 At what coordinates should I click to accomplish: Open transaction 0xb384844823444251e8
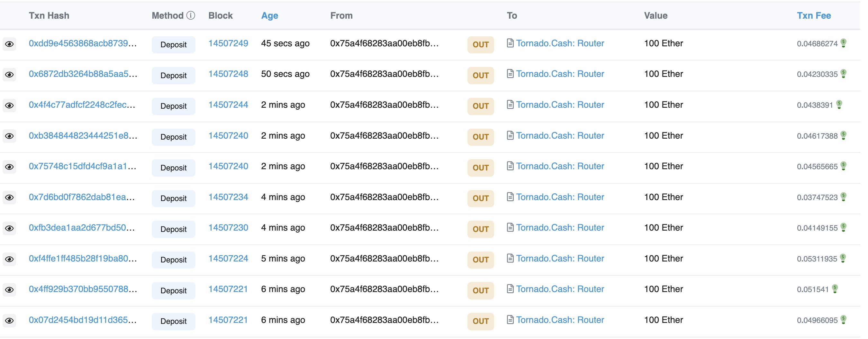pyautogui.click(x=83, y=136)
